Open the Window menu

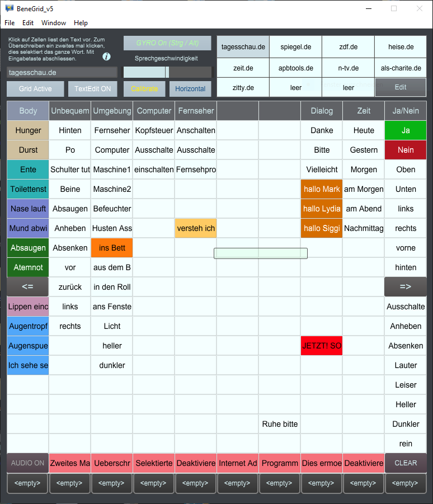[x=54, y=23]
